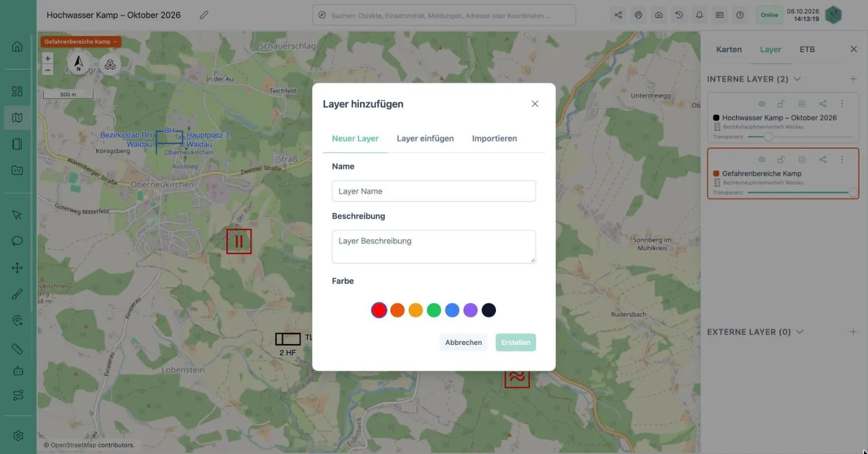Click the camera screenshot icon in the top bar
This screenshot has height=454, width=868.
(658, 15)
